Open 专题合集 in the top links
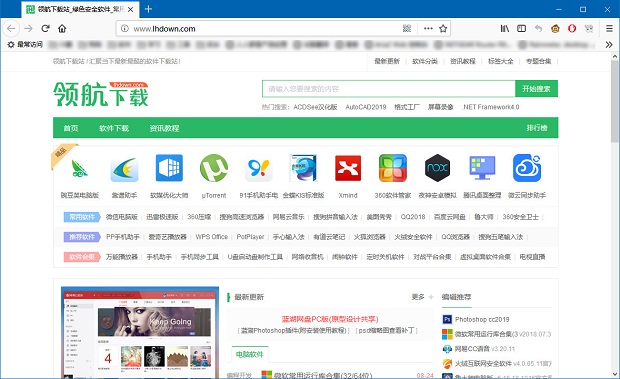The height and width of the screenshot is (379, 620). (538, 61)
